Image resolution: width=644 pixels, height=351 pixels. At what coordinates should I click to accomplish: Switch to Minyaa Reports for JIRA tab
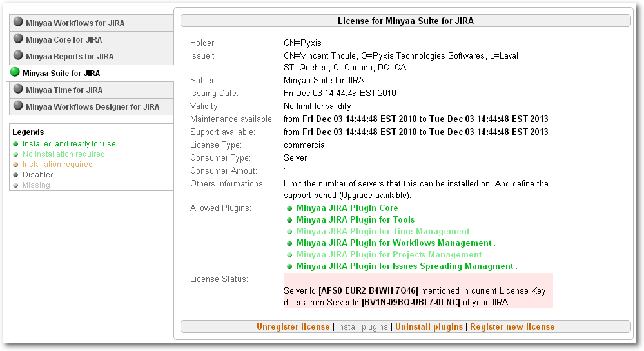(x=91, y=56)
